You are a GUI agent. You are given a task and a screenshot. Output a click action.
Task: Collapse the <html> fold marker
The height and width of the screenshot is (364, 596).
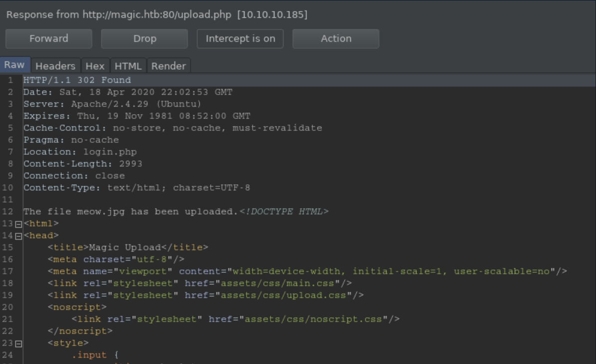click(x=19, y=224)
